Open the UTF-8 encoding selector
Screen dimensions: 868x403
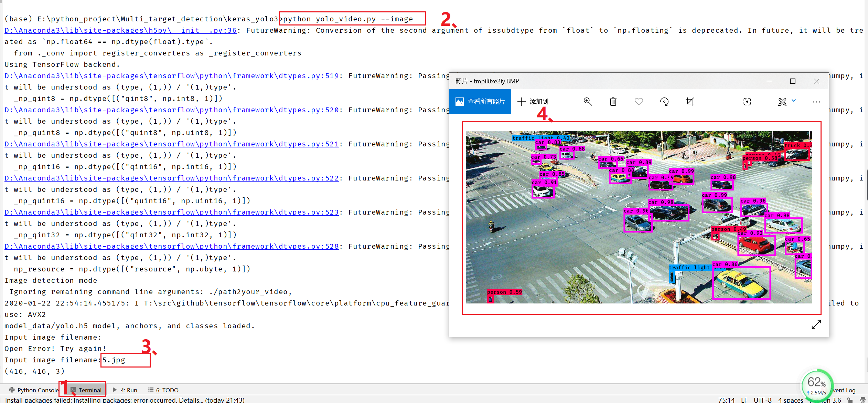[762, 400]
